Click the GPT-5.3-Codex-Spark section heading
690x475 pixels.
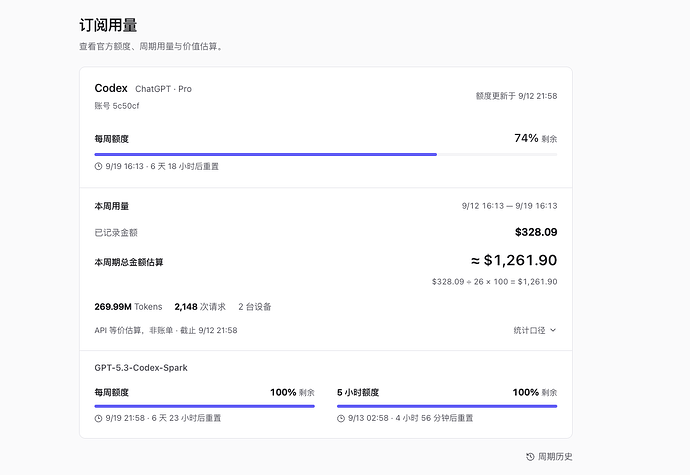point(141,368)
